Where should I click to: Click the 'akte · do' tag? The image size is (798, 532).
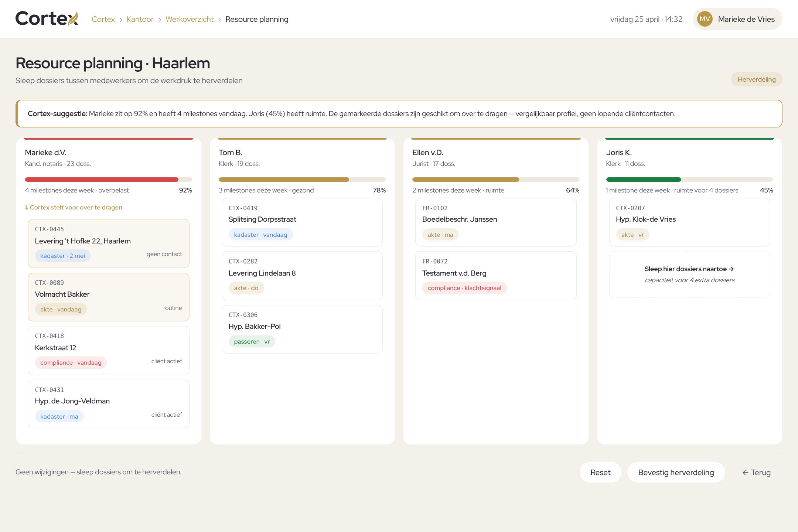pyautogui.click(x=246, y=288)
